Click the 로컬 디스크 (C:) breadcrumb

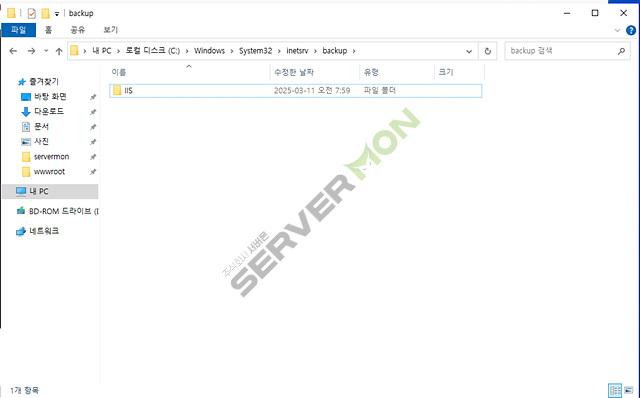click(x=153, y=51)
